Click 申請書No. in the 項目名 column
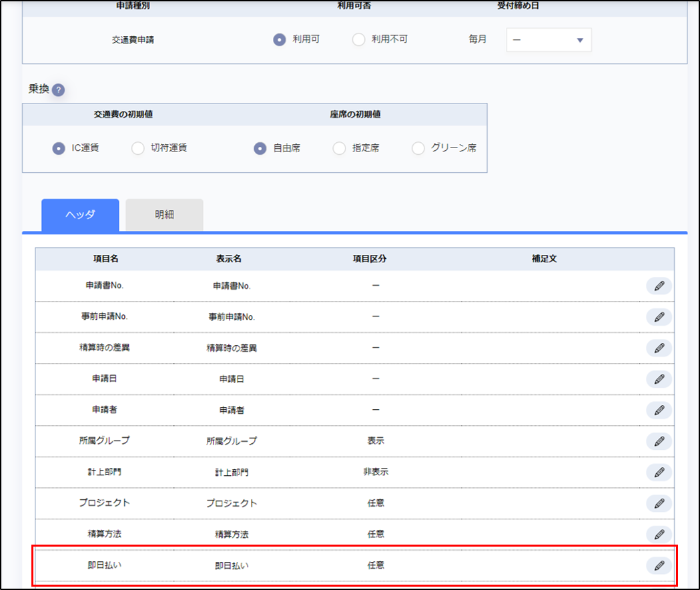 click(105, 286)
